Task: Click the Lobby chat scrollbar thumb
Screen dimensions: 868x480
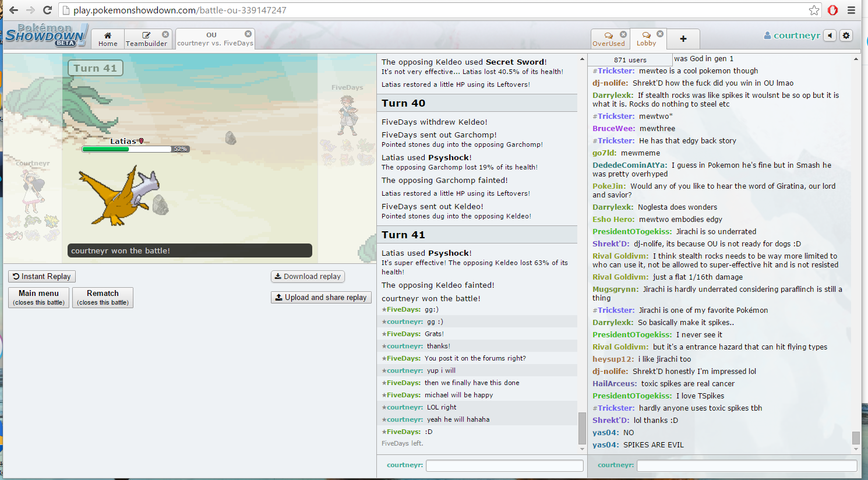Action: click(856, 437)
